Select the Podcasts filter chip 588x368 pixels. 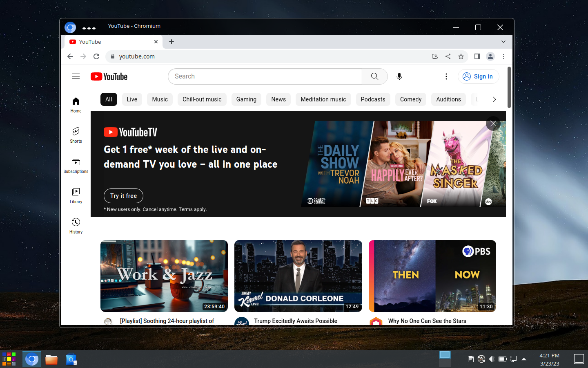click(373, 99)
